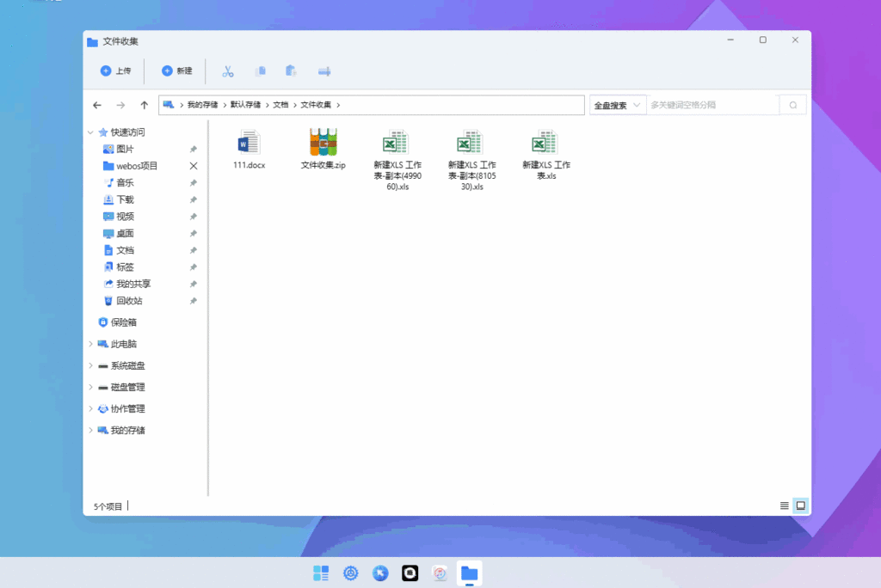Unpin 下载 using its pin icon
Screen dimensions: 881x588
[194, 200]
